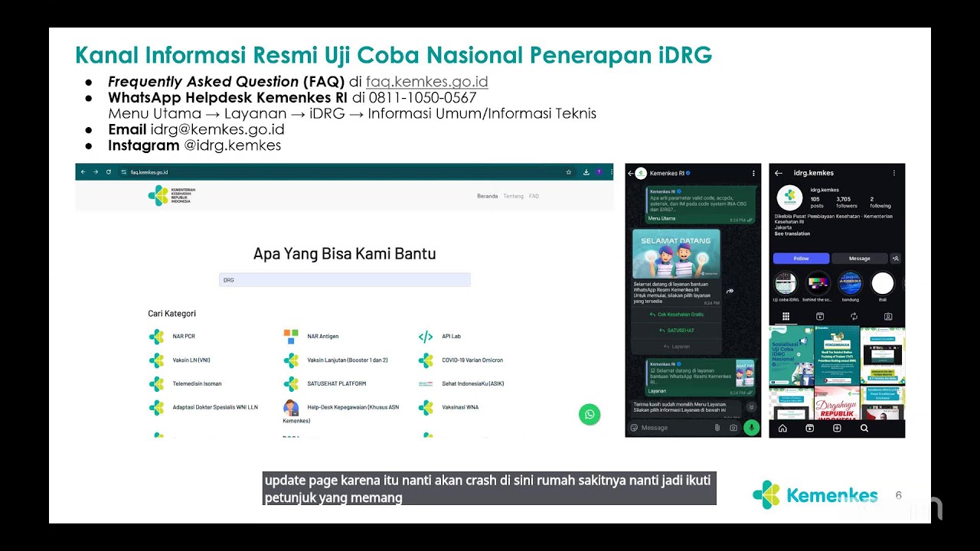The width and height of the screenshot is (980, 551).
Task: Switch to Instagram reposts tab
Action: [x=854, y=316]
